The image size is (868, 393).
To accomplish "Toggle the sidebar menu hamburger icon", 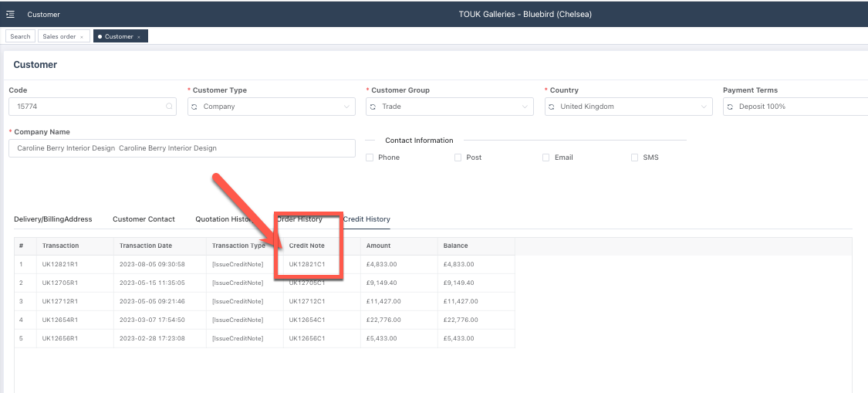I will (x=10, y=15).
